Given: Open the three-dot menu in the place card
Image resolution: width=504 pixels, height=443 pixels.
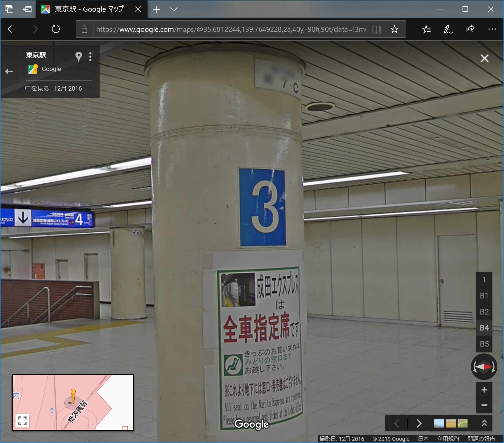Looking at the screenshot, I should pyautogui.click(x=90, y=57).
